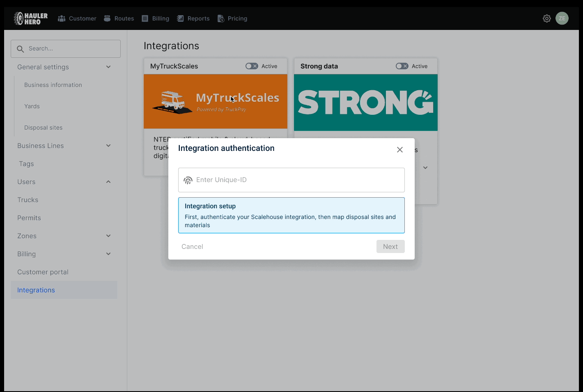Click the Next button
Viewport: 583px width, 392px height.
coord(390,246)
